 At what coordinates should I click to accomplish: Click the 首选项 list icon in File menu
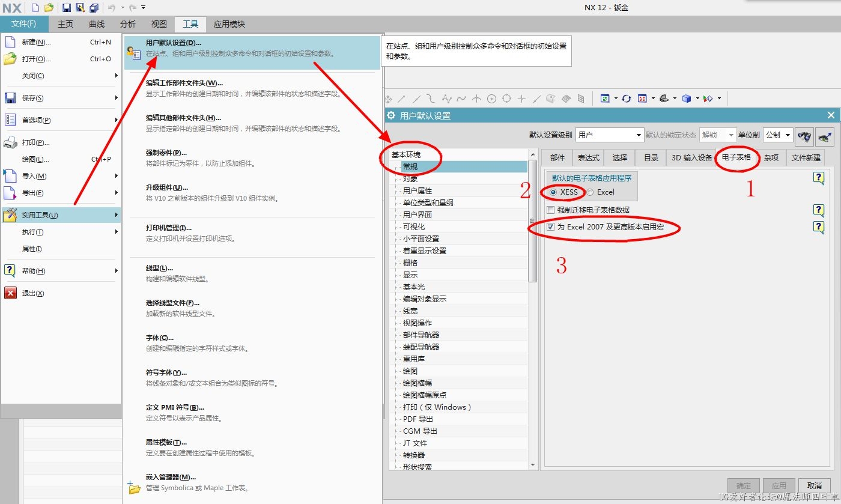pyautogui.click(x=10, y=120)
